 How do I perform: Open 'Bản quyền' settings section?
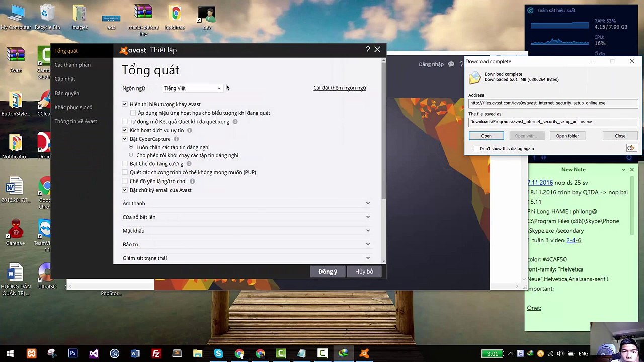click(x=67, y=93)
